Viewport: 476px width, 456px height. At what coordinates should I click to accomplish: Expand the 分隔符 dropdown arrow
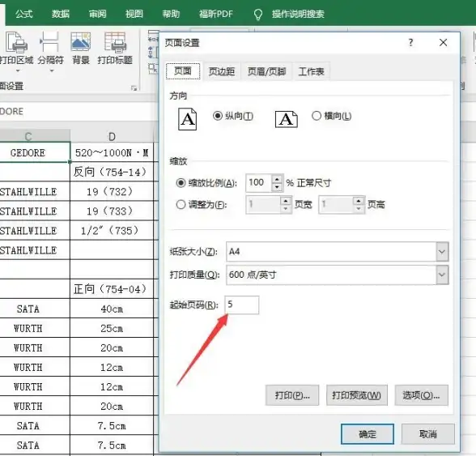coord(52,70)
